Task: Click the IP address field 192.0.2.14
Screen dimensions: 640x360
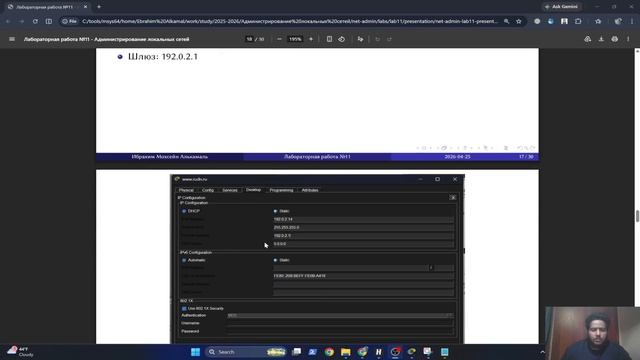Action: [x=363, y=220]
